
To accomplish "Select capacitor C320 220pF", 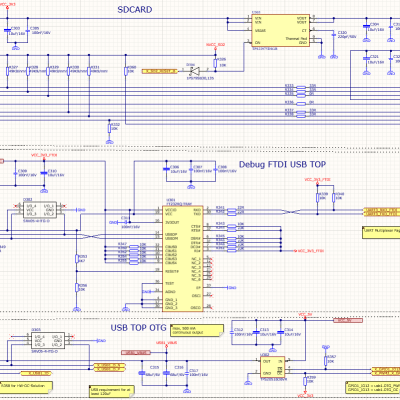I will [333, 34].
